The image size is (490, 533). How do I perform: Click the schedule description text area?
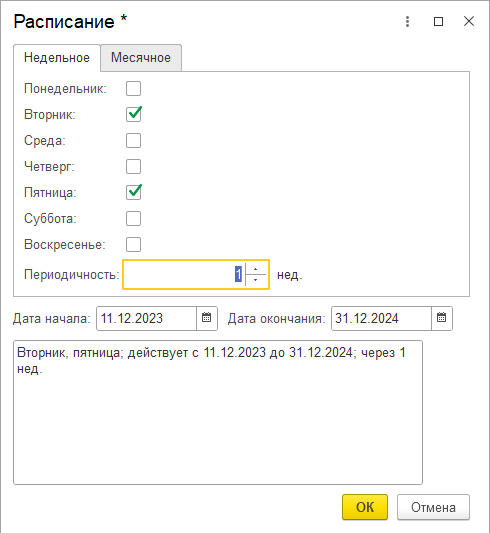218,412
